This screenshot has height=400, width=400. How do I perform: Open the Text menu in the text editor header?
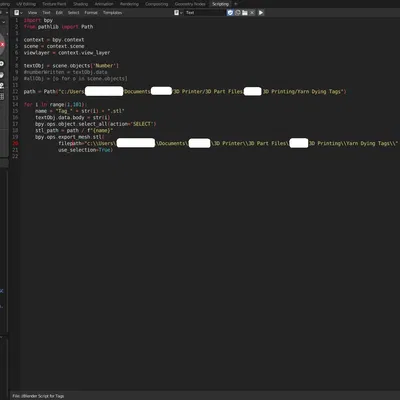(46, 13)
